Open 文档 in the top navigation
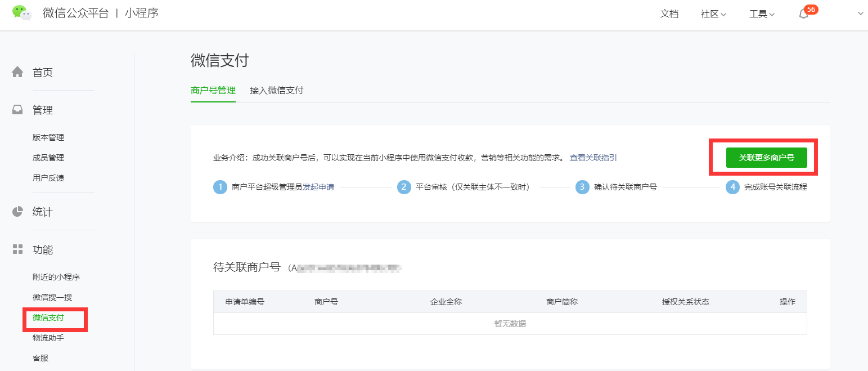 point(669,14)
